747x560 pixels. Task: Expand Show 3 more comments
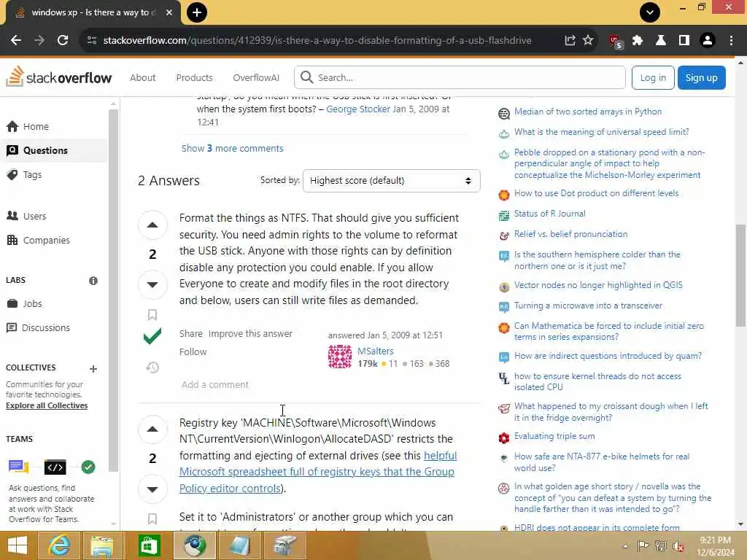pos(233,148)
